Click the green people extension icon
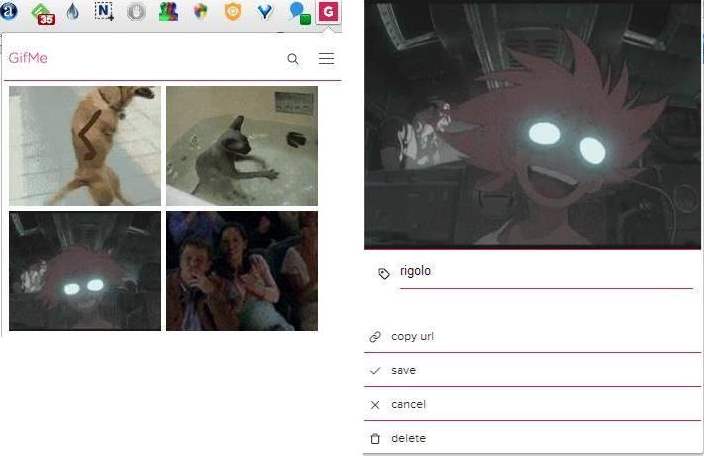 168,12
